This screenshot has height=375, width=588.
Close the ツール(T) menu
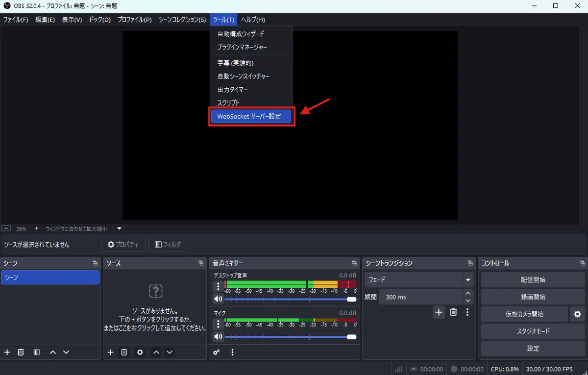tap(224, 20)
